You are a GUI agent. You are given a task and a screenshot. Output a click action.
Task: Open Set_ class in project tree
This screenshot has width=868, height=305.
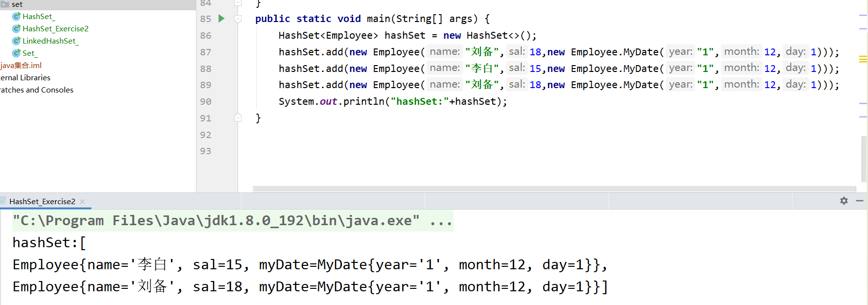30,53
